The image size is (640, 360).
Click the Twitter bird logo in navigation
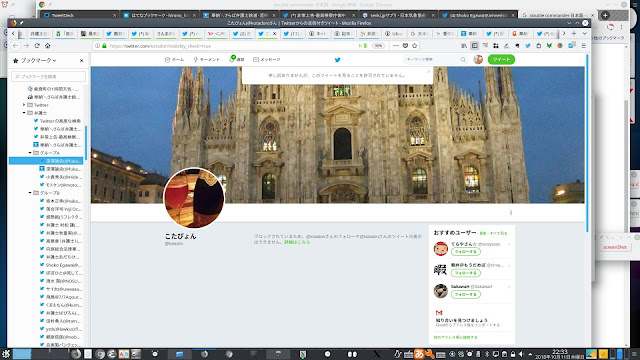338,60
